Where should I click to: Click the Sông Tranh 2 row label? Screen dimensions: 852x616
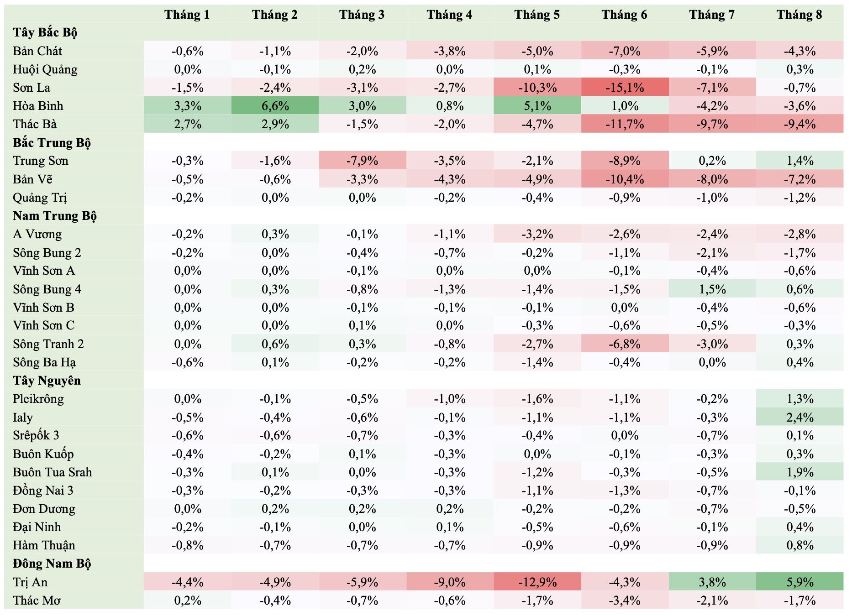pyautogui.click(x=48, y=344)
